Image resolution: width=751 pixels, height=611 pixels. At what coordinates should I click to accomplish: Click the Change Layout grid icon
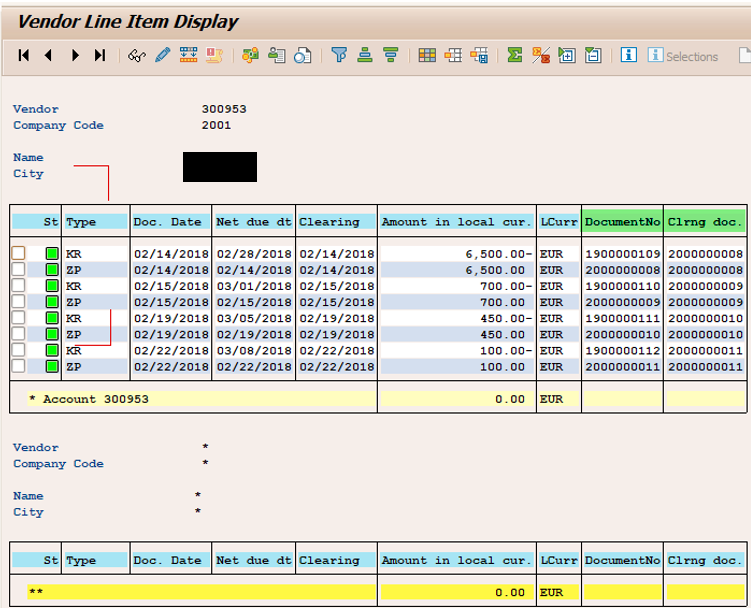[x=427, y=56]
